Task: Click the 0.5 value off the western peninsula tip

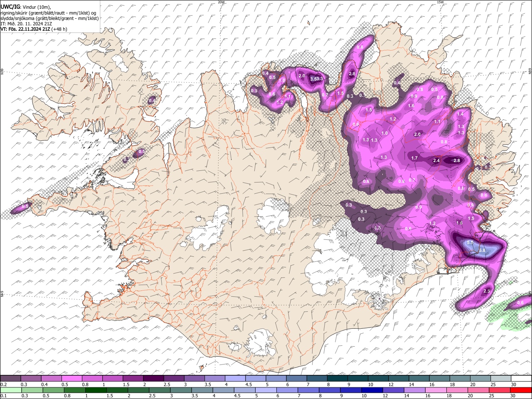Action: click(25, 206)
